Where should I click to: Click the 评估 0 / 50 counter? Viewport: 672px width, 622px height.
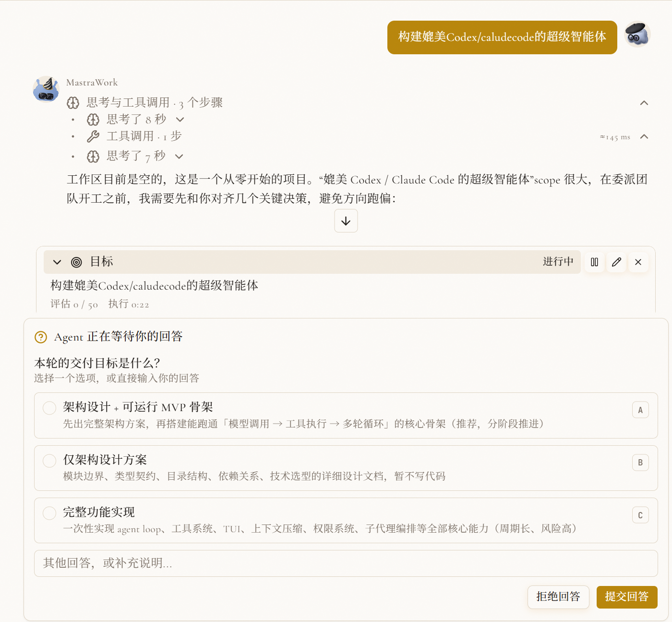(x=74, y=304)
